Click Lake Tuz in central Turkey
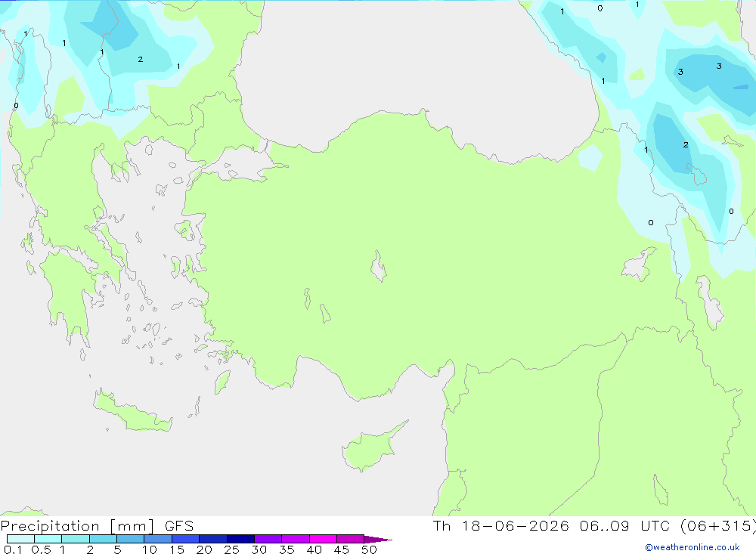Screen dimensions: 756x554 coord(379,266)
